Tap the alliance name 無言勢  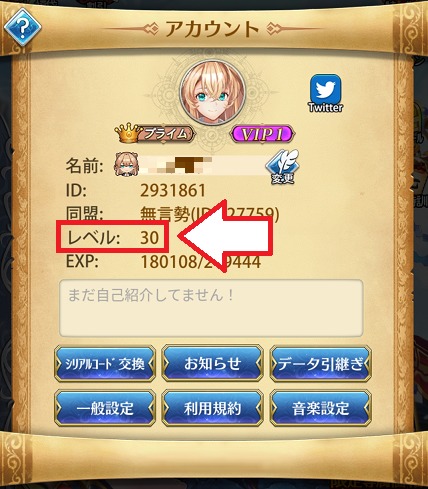coord(165,213)
